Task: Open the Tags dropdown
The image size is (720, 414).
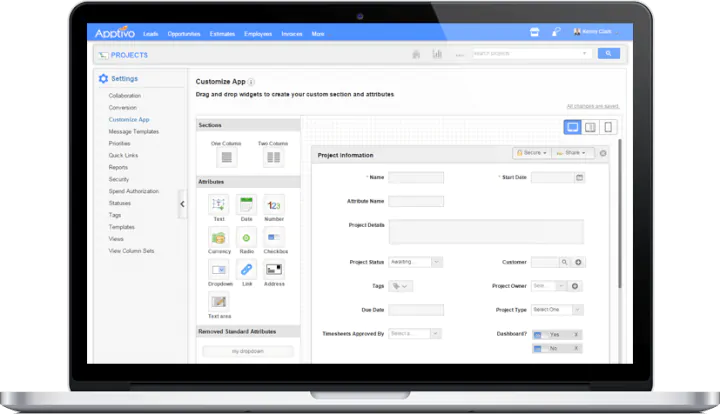Action: click(x=400, y=286)
